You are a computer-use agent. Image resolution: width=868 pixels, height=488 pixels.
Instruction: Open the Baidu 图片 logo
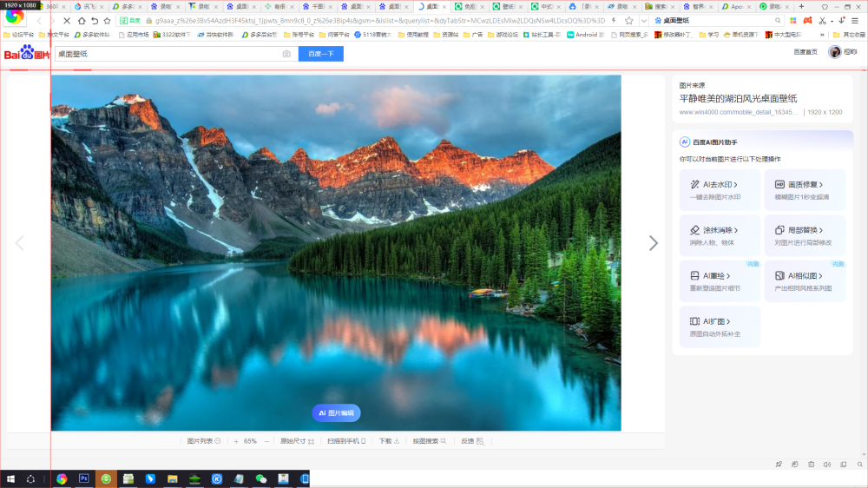27,53
